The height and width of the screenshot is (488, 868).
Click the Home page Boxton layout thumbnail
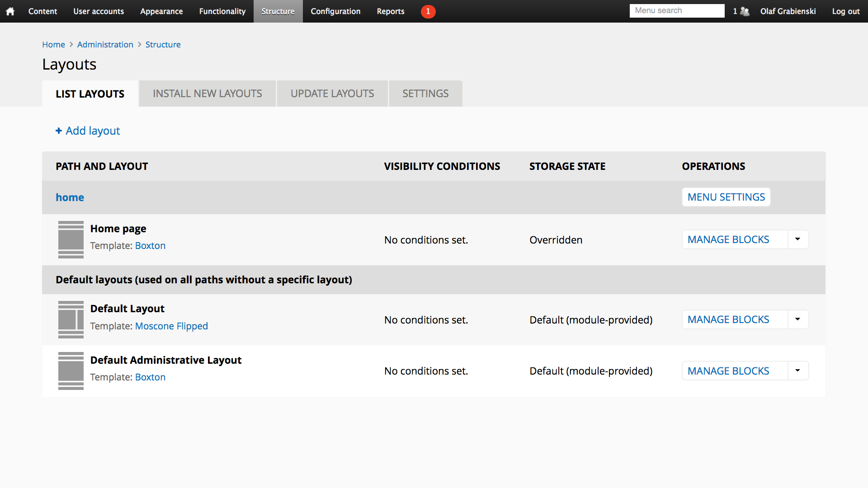71,239
